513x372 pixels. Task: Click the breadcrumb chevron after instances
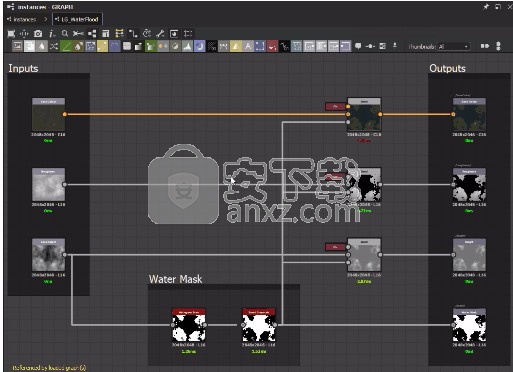click(x=45, y=19)
